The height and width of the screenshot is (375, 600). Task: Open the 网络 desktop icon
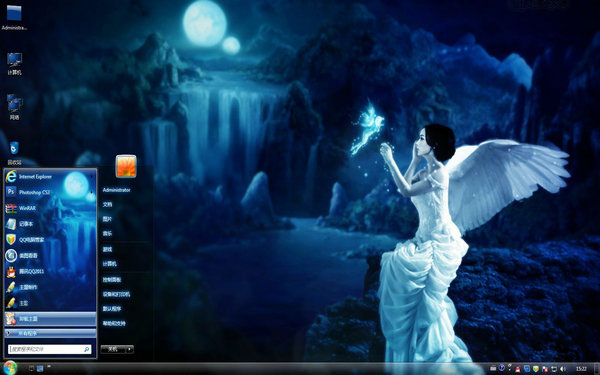tap(14, 107)
